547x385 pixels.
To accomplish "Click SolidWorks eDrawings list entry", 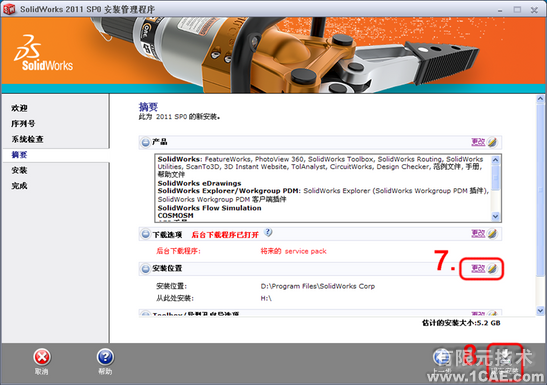I will click(199, 183).
